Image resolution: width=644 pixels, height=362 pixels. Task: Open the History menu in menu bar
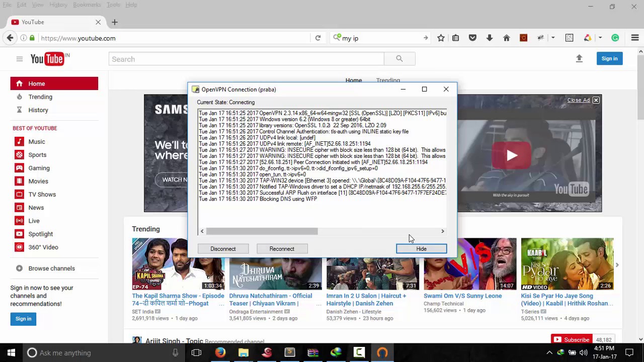point(58,5)
